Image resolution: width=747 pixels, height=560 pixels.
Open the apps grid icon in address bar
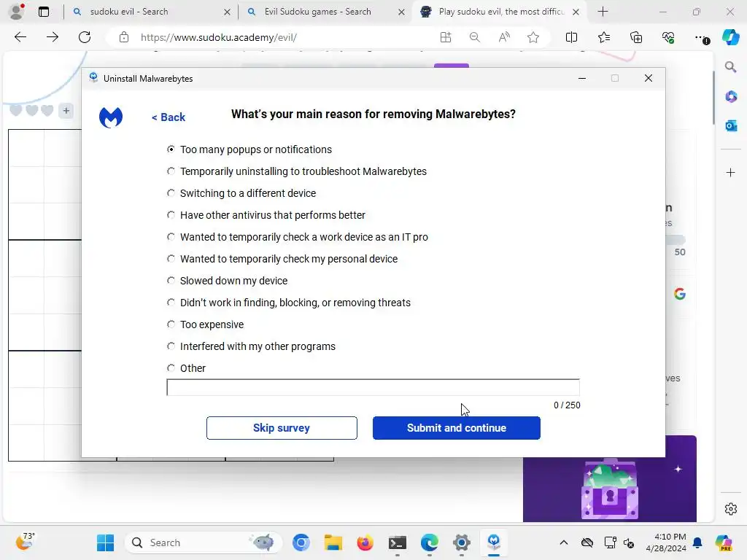pos(446,37)
